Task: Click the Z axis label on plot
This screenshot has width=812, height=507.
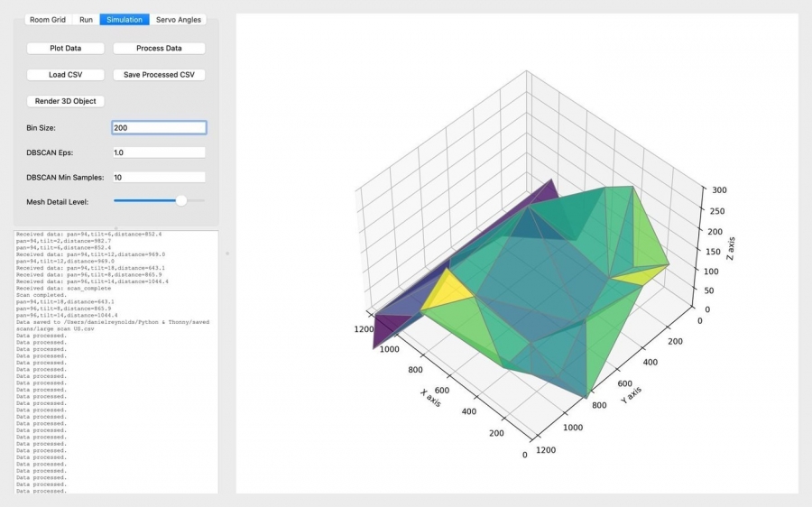Action: coord(730,249)
